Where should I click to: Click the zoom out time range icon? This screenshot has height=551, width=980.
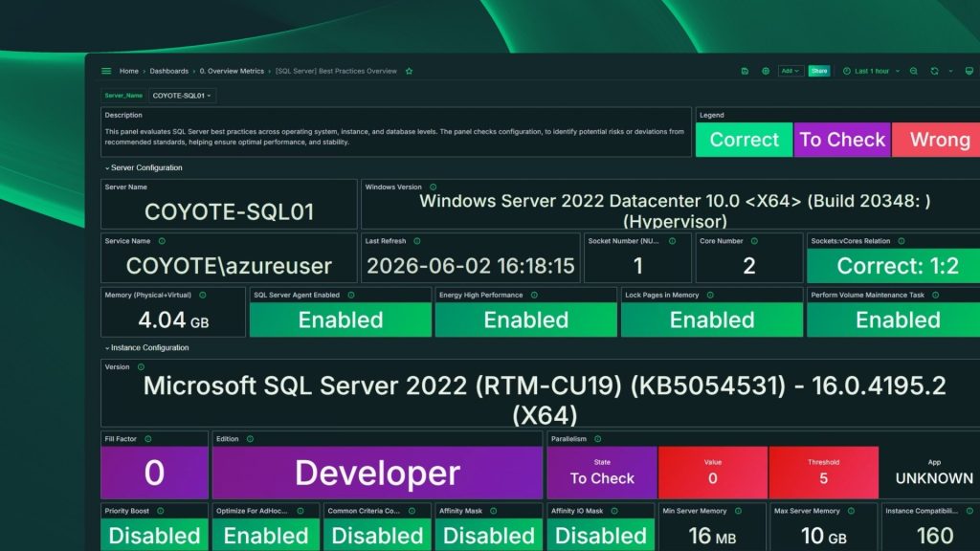914,71
